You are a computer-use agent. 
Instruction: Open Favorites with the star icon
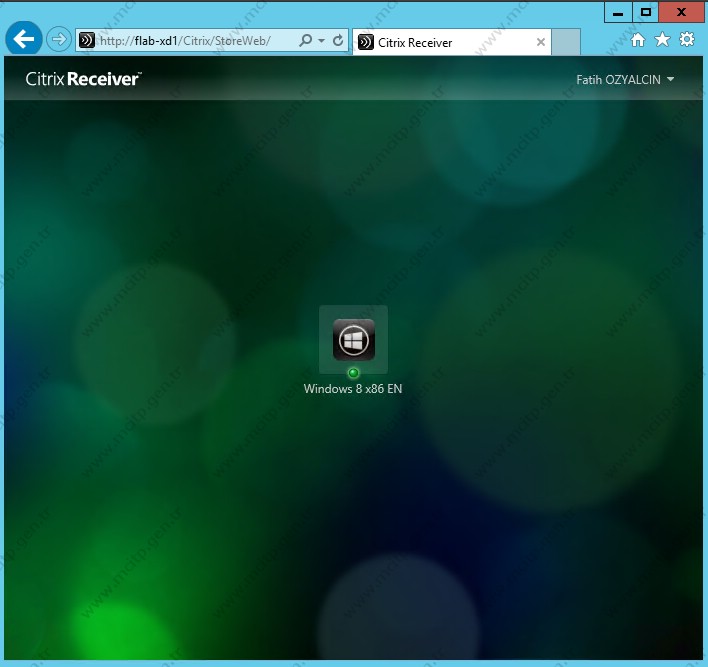coord(662,40)
